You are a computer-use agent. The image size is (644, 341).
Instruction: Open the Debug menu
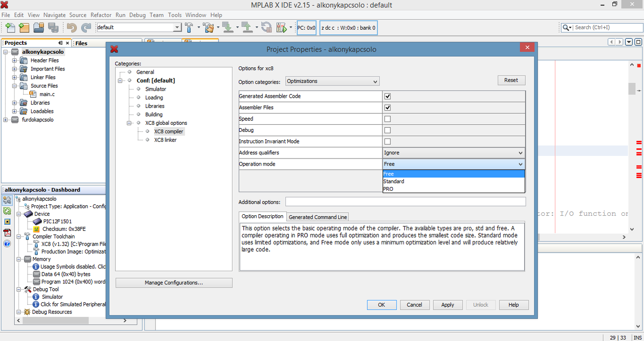coord(137,15)
